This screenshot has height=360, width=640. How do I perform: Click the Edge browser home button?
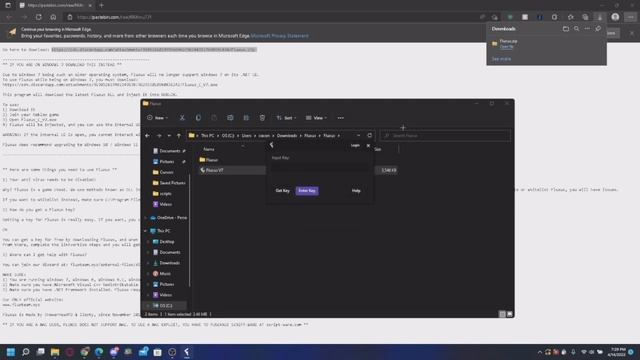tap(53, 17)
